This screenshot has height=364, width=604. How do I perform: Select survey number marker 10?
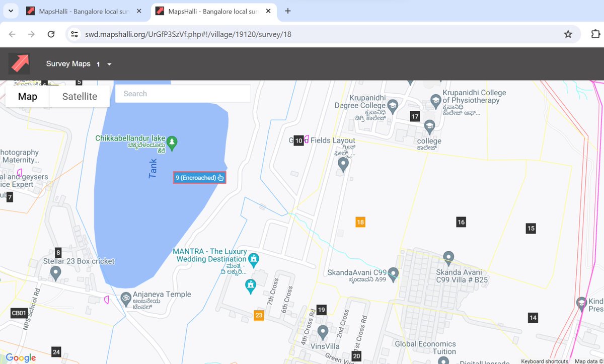coord(298,140)
